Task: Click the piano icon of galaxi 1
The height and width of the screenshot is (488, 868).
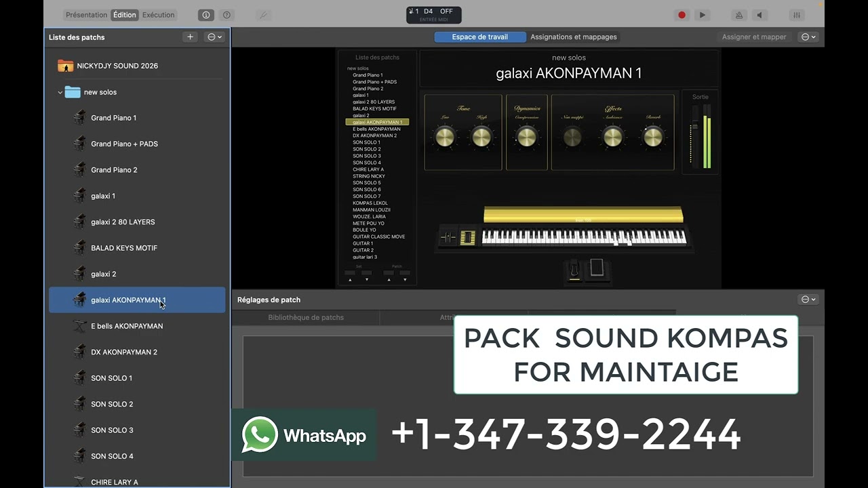Action: click(79, 195)
